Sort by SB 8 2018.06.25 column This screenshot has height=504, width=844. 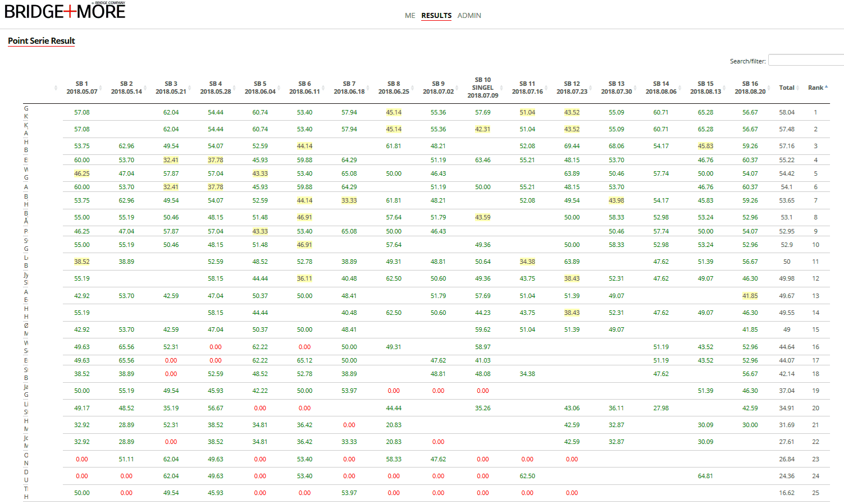click(394, 88)
